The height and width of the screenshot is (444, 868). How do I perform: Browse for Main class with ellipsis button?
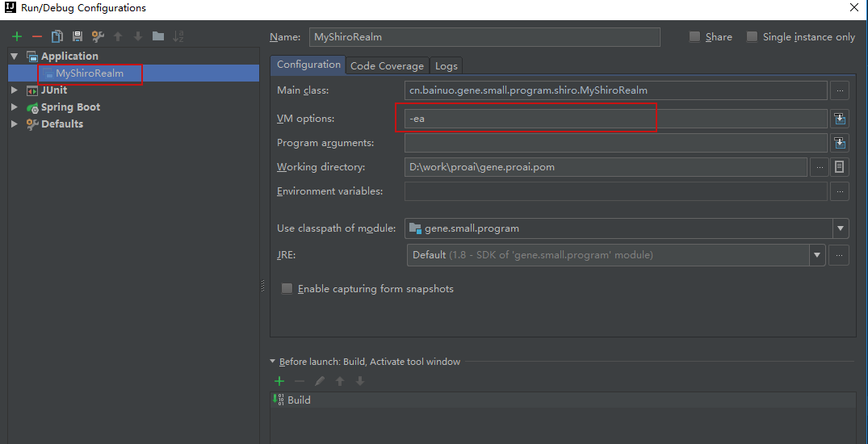click(x=840, y=90)
